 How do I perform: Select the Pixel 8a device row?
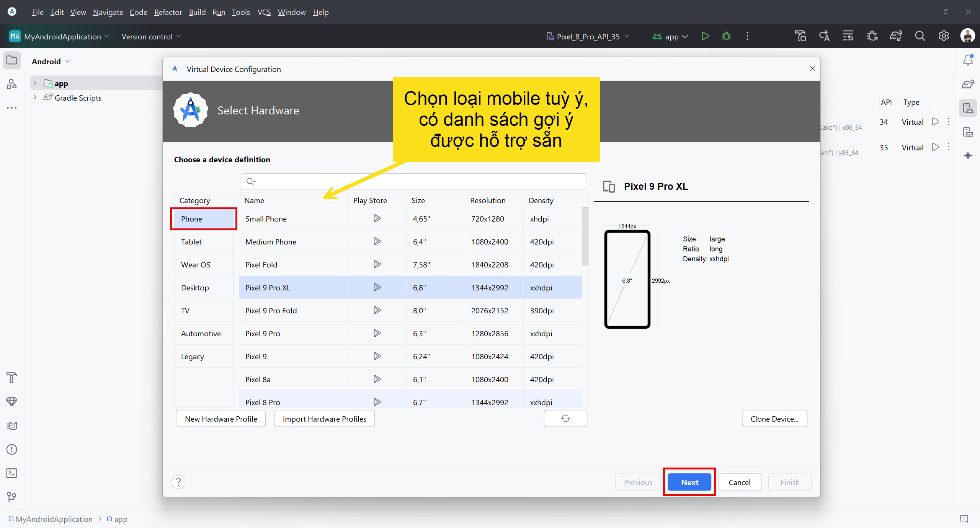[x=410, y=380]
